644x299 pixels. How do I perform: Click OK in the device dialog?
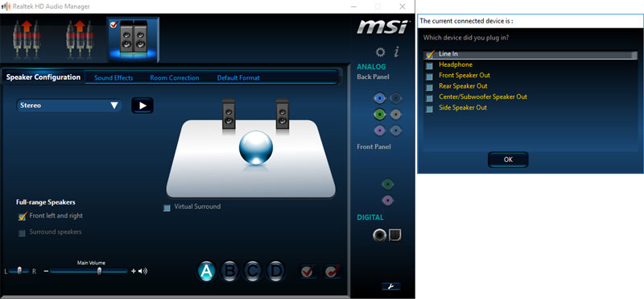pyautogui.click(x=508, y=160)
